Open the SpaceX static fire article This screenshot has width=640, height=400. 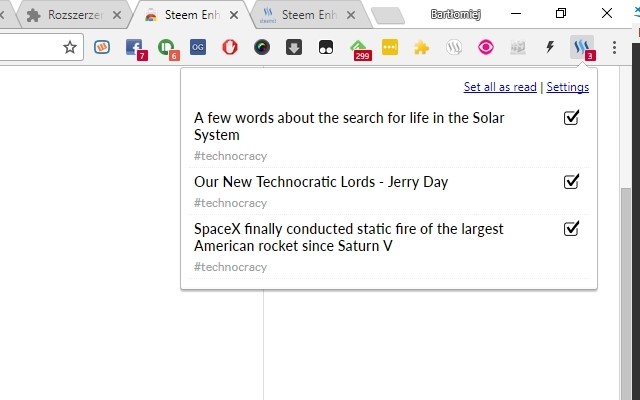(x=348, y=237)
